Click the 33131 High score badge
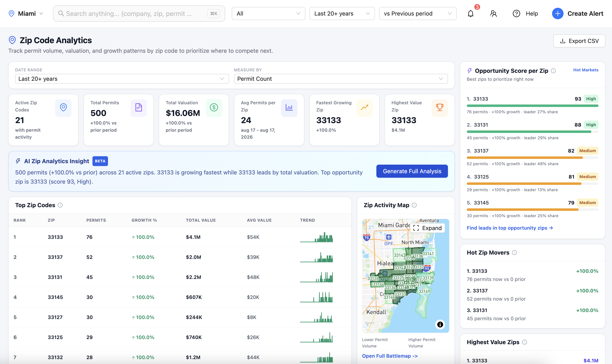 pos(591,125)
